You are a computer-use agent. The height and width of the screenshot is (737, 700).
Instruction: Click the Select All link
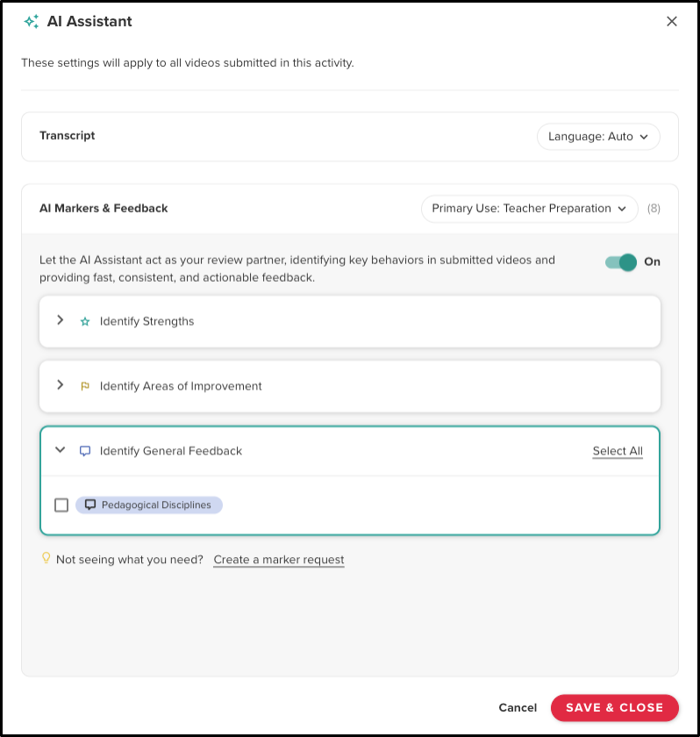point(618,450)
